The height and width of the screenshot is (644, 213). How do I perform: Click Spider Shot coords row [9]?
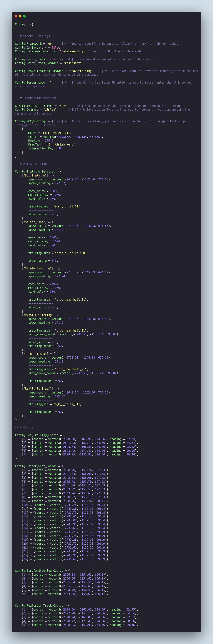pyautogui.click(x=65, y=501)
